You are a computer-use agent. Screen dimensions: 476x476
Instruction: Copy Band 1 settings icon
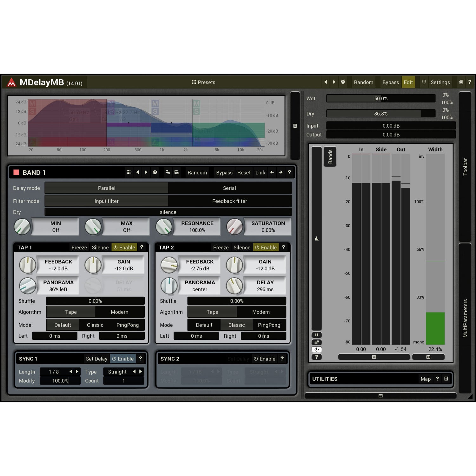(168, 172)
